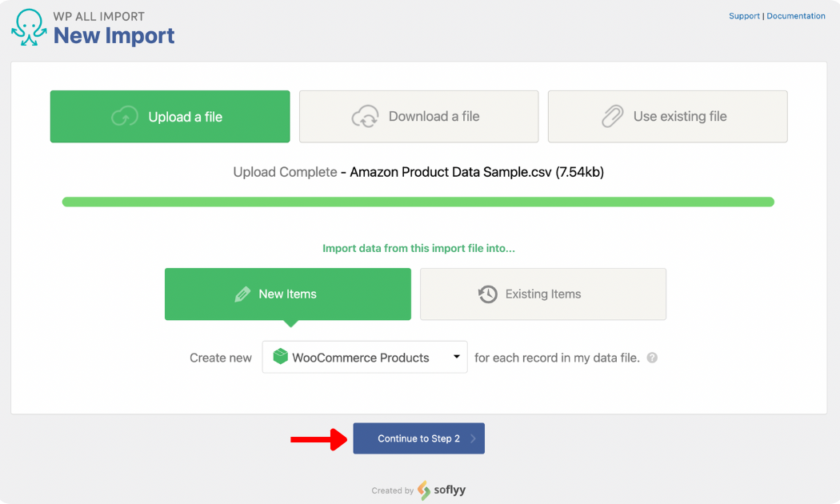Click the paperclip icon on Use existing file
The width and height of the screenshot is (840, 504).
pos(612,116)
